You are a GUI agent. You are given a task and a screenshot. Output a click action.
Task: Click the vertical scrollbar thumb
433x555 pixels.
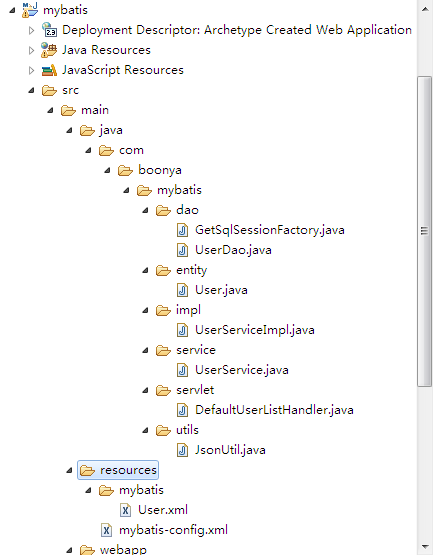pos(425,231)
